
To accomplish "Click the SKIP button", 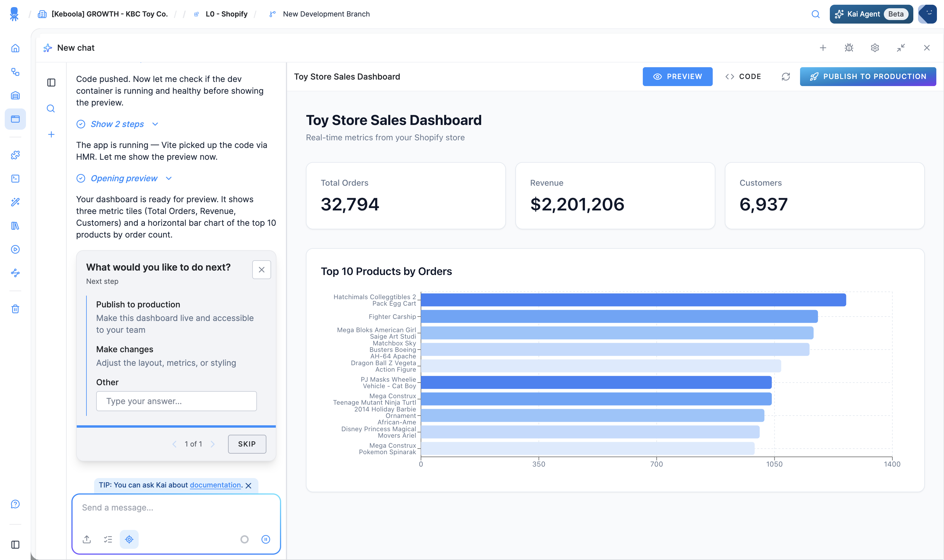I will (x=247, y=444).
